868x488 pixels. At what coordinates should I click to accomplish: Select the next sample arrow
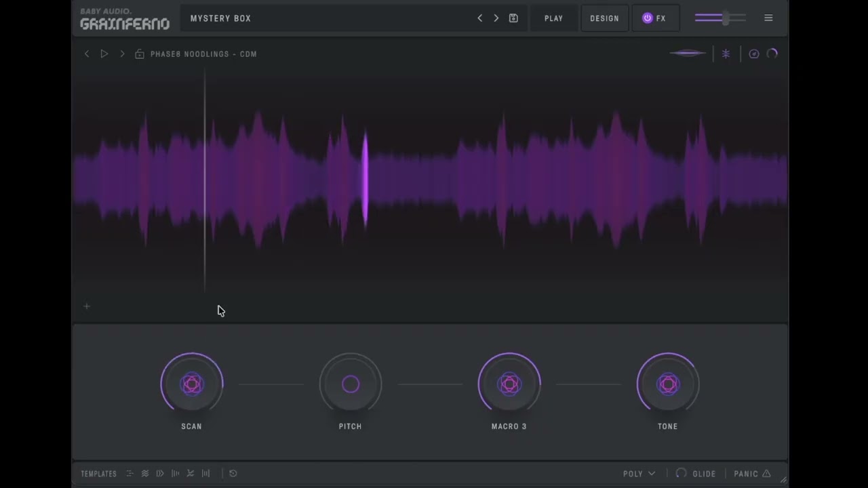pyautogui.click(x=122, y=54)
